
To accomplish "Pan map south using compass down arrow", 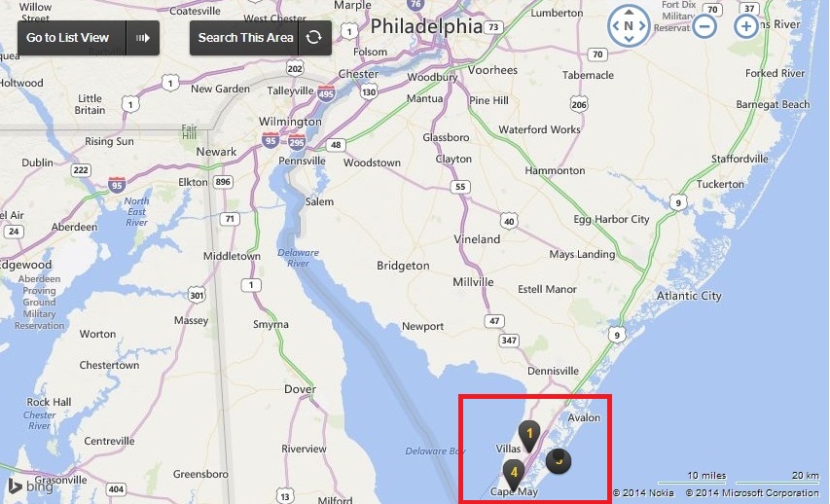I will (x=629, y=39).
